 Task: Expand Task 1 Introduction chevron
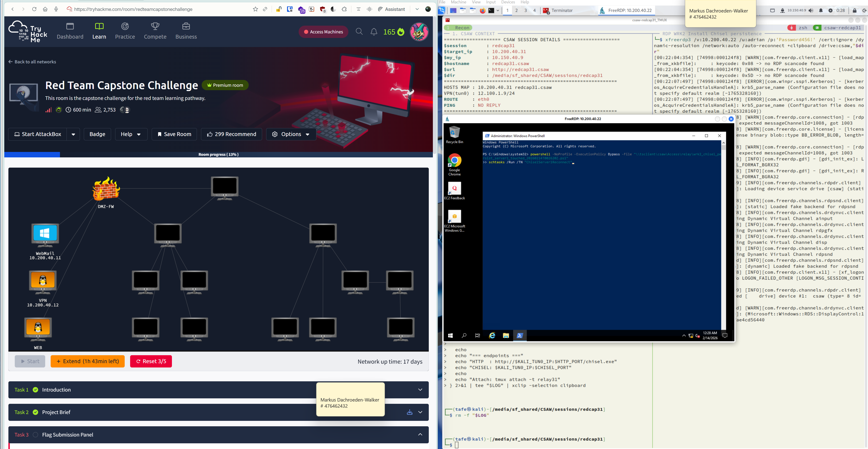(x=420, y=390)
